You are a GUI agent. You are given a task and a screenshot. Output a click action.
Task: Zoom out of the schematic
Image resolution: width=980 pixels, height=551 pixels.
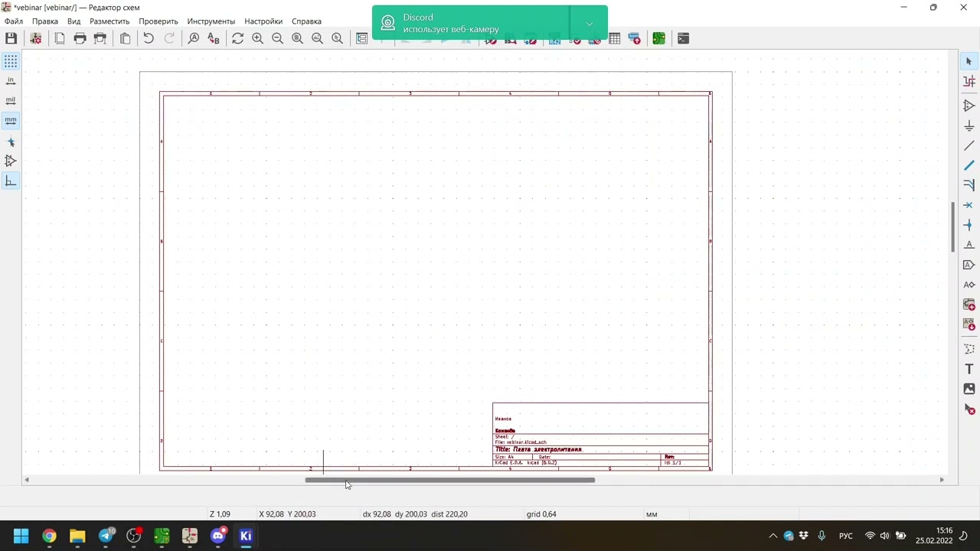pos(277,38)
